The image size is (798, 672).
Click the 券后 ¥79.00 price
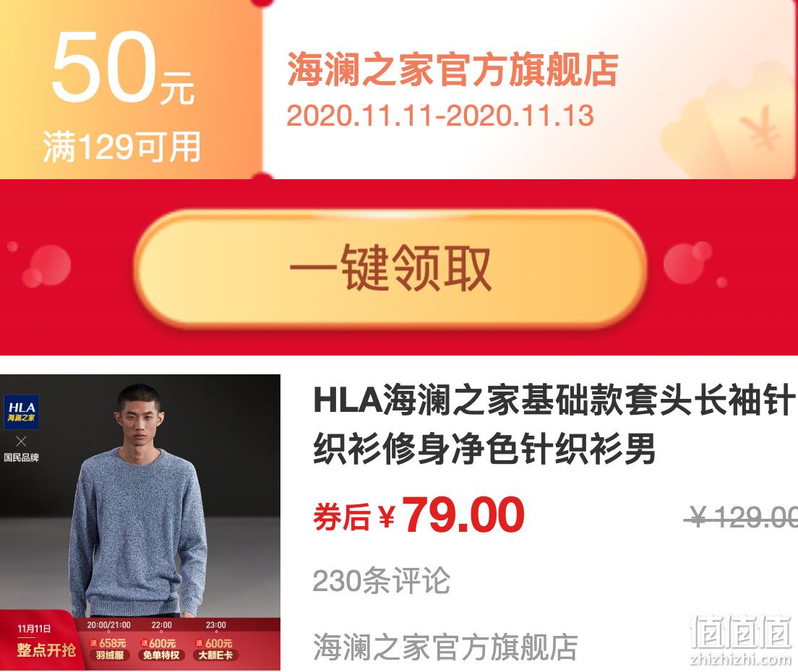point(419,515)
